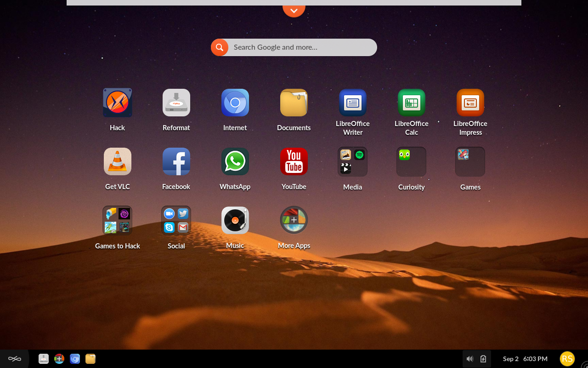Launch LibreOffice Calc
Screen dimensions: 588x368
(x=412, y=103)
